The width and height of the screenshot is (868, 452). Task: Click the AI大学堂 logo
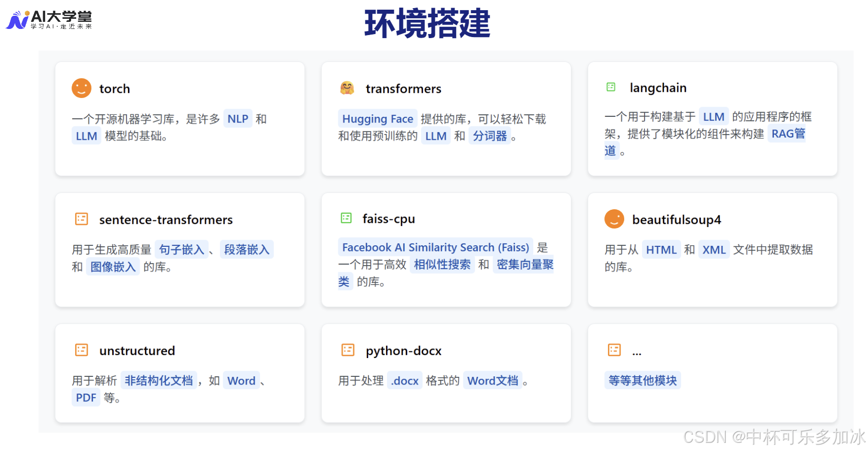coord(49,20)
